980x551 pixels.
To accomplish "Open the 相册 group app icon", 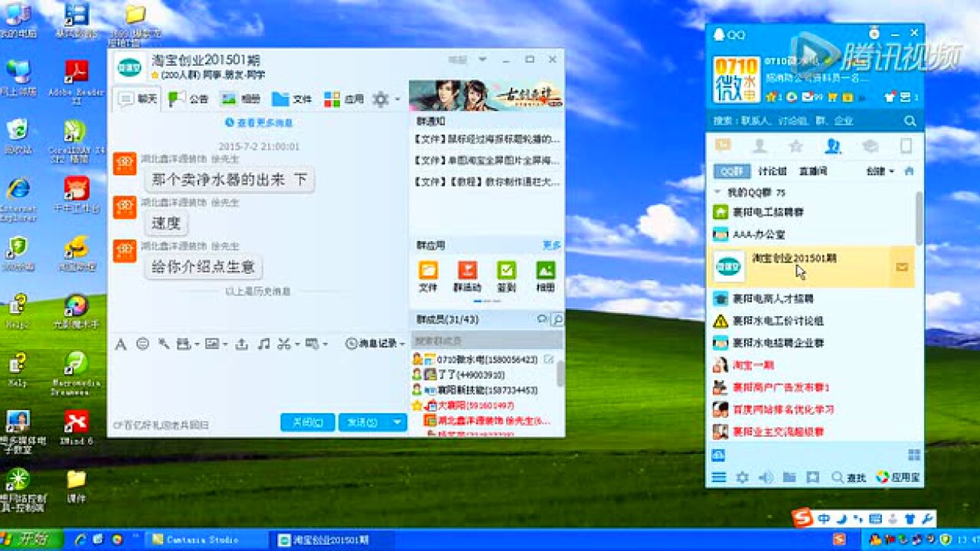I will click(545, 276).
